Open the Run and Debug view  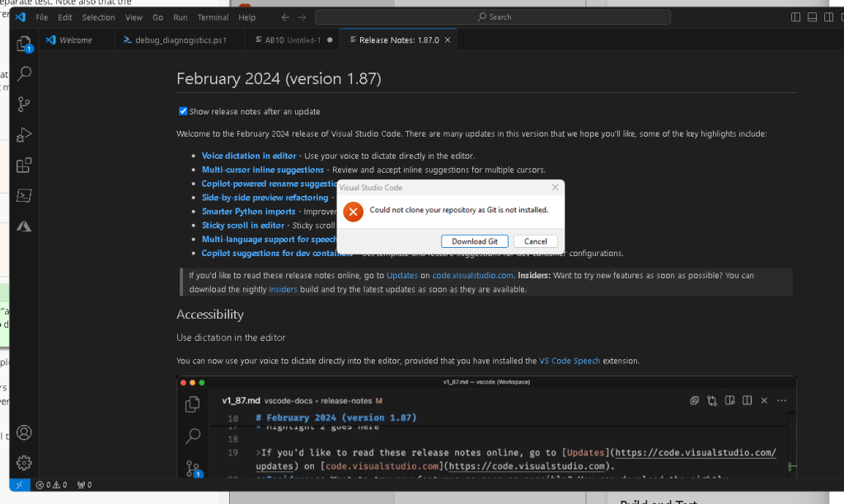pos(24,134)
